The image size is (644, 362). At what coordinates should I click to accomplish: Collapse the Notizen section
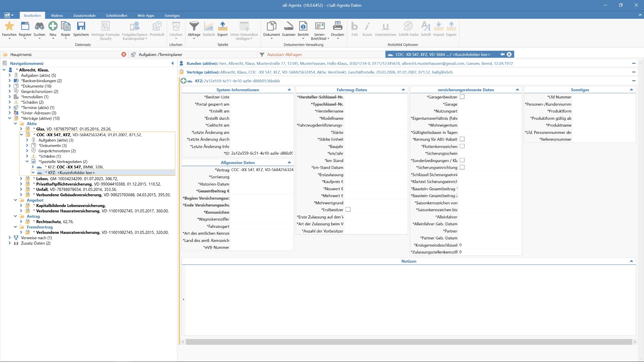pos(631,261)
